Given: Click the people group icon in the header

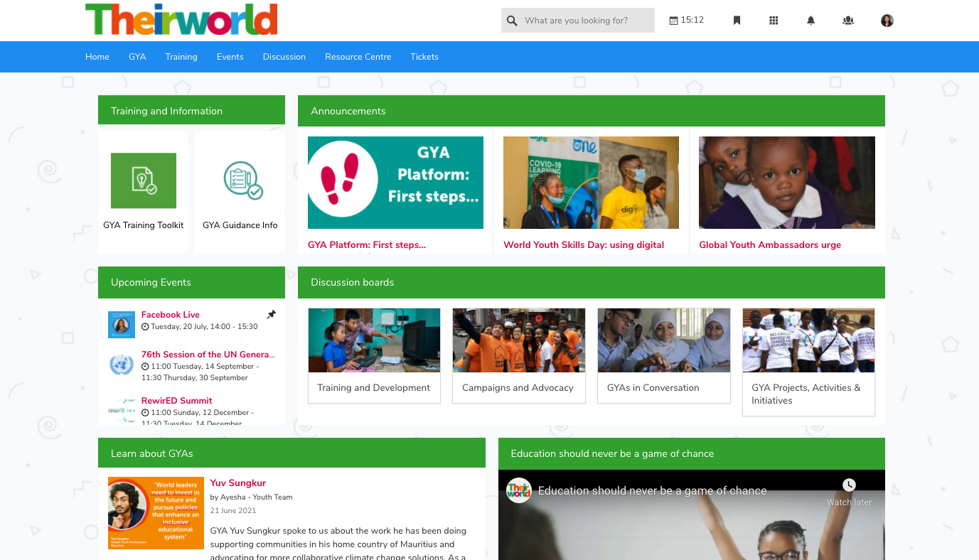Looking at the screenshot, I should coord(847,21).
